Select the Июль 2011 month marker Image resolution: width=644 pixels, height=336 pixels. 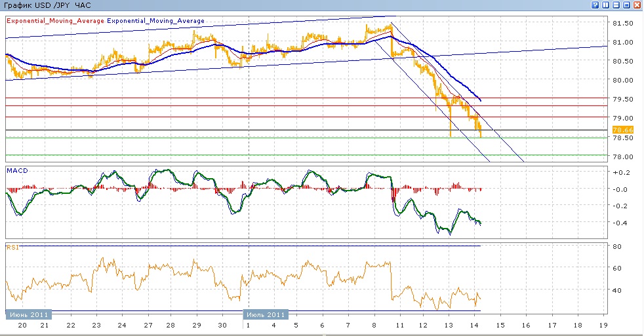tap(266, 314)
